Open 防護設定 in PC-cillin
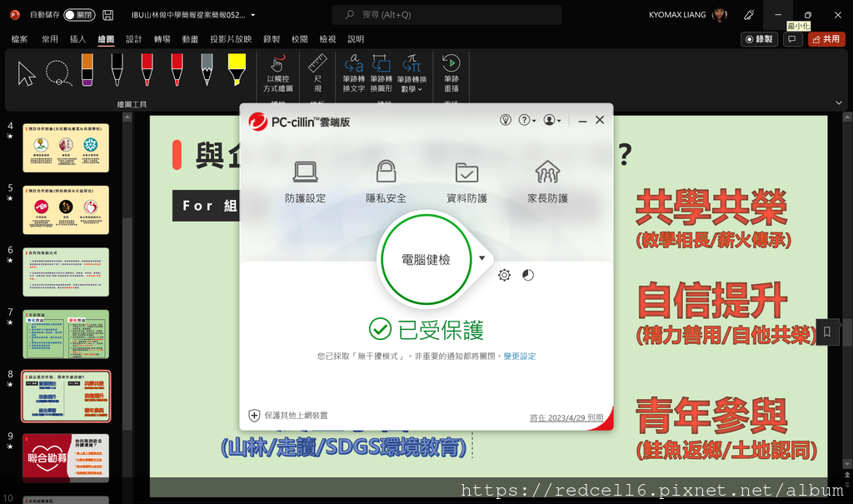 click(305, 182)
